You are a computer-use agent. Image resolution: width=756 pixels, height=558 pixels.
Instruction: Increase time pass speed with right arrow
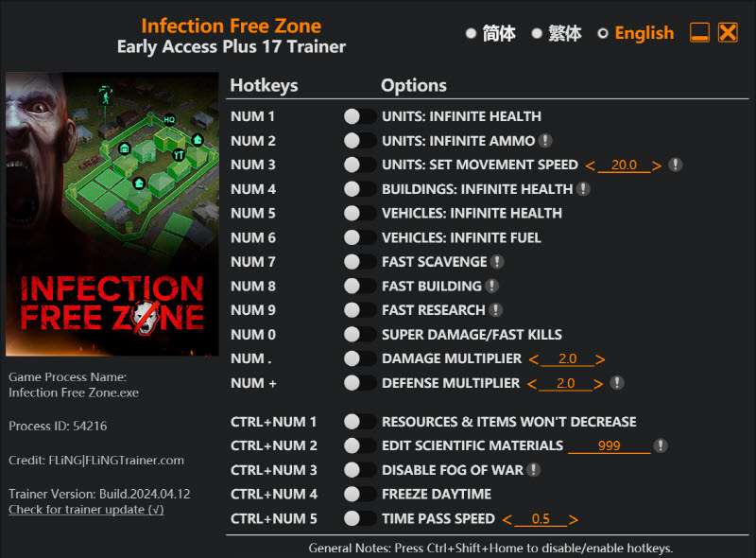[x=574, y=519]
